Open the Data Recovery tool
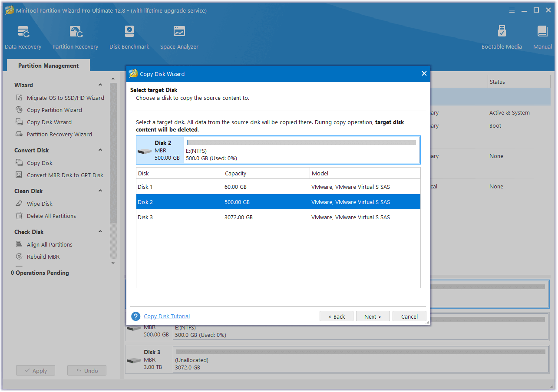Screen dimensions: 558x392 pos(23,37)
